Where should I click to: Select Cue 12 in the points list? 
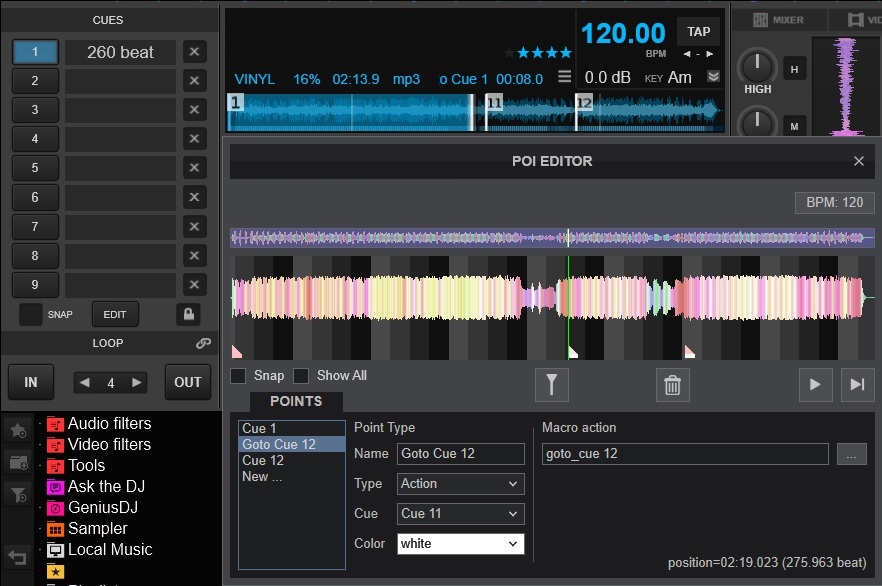click(263, 461)
